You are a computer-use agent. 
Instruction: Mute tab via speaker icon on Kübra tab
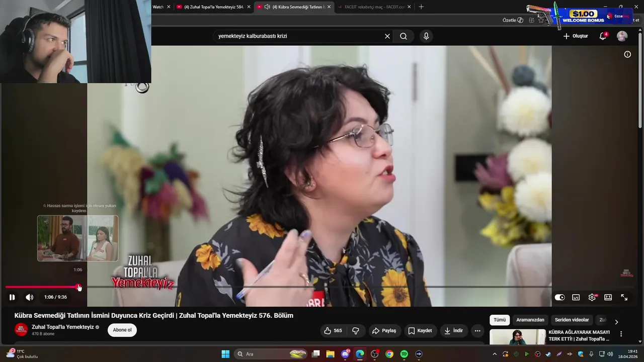[x=267, y=7]
